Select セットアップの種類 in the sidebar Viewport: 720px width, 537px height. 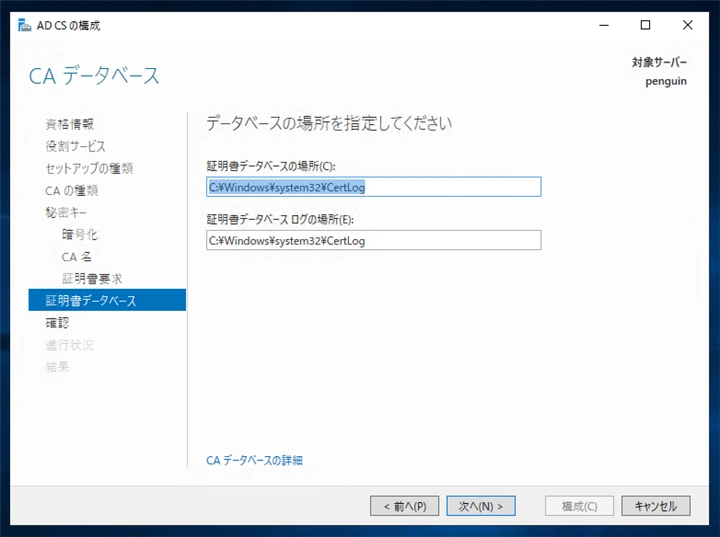click(89, 168)
